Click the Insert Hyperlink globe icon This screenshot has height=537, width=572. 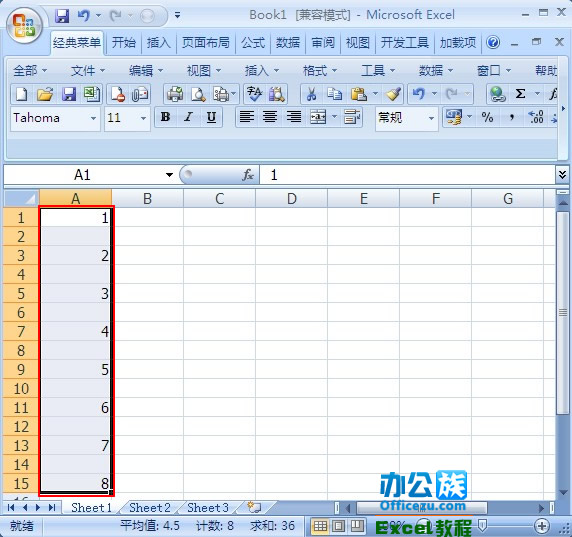(497, 94)
